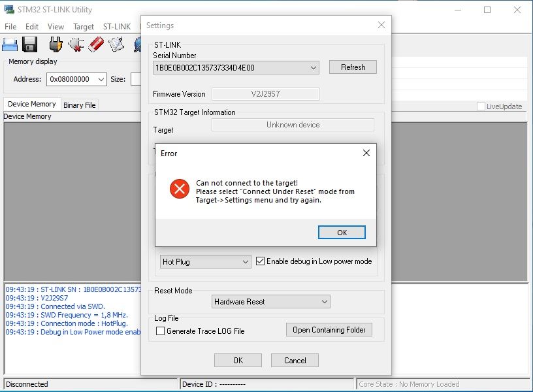Toggle the LiveUpdate checkbox
This screenshot has width=533, height=392.
(x=481, y=106)
